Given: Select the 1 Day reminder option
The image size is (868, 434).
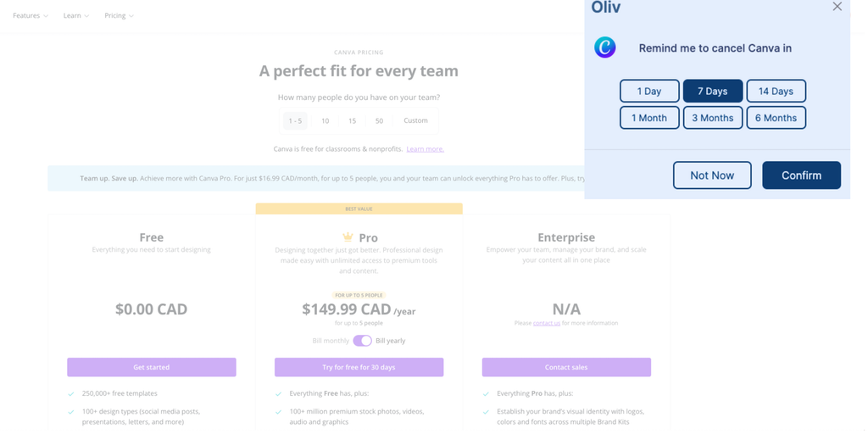Looking at the screenshot, I should point(649,91).
